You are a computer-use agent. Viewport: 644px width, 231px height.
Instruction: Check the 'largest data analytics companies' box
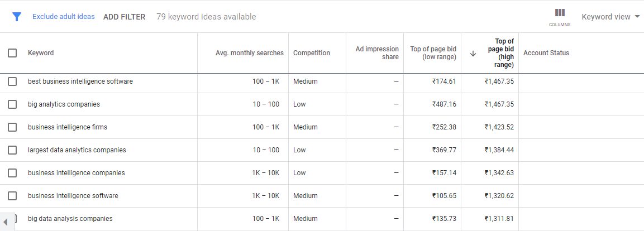click(x=12, y=150)
